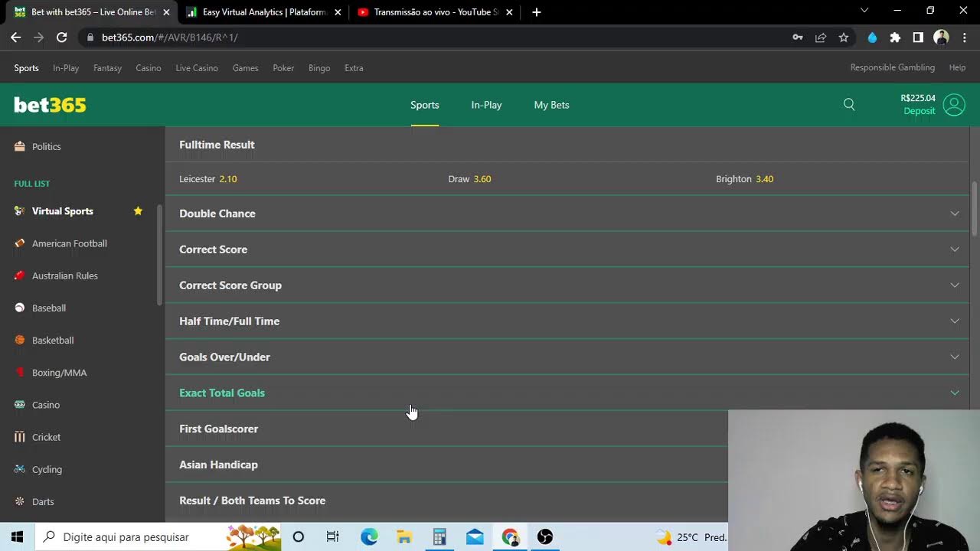The height and width of the screenshot is (551, 980).
Task: Click the Boxing/MMA glove icon
Action: [20, 373]
